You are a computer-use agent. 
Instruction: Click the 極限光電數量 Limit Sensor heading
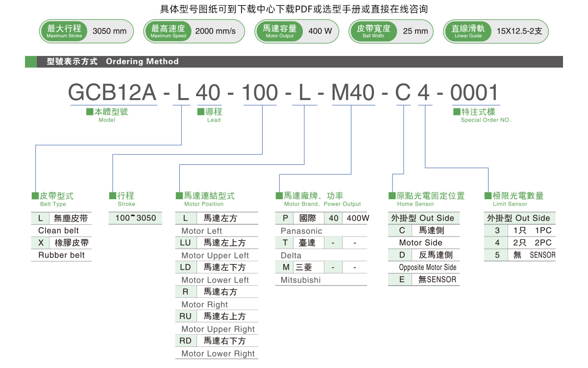point(514,199)
